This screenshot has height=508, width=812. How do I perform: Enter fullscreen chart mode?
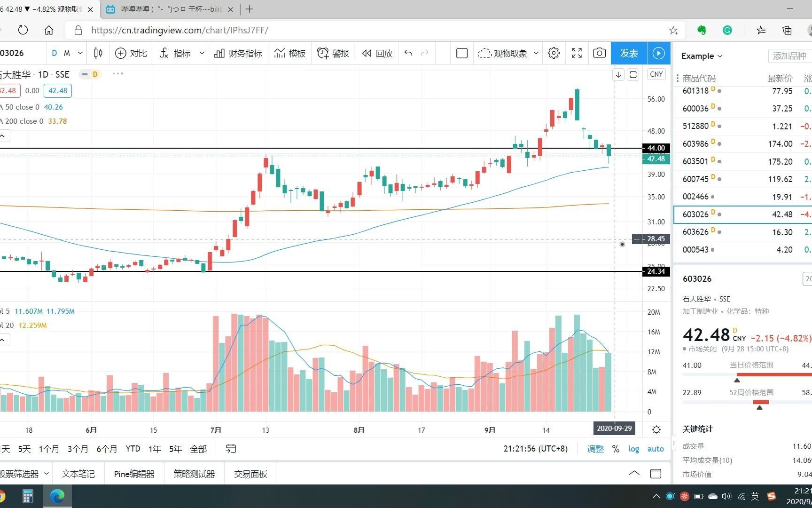pyautogui.click(x=577, y=53)
